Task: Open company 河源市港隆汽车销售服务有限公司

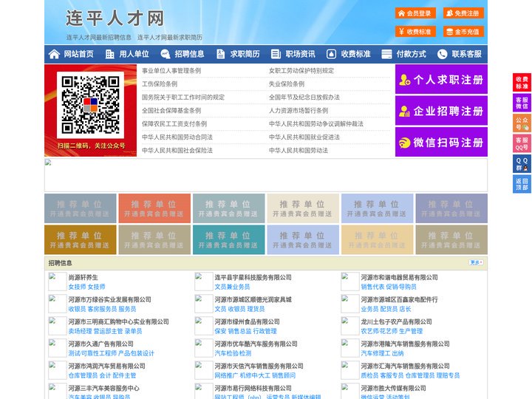Action: click(x=405, y=344)
